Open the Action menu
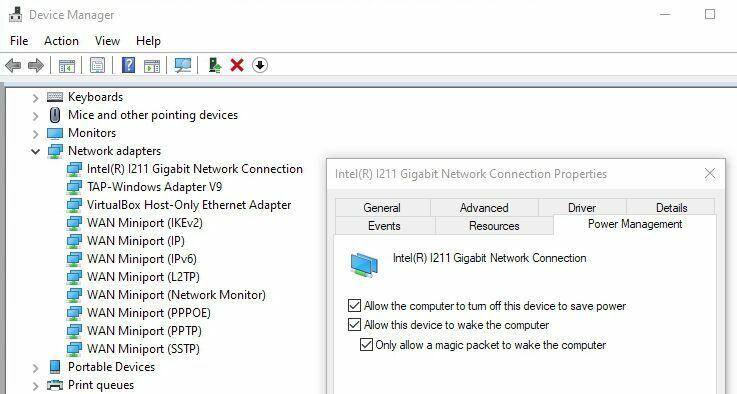This screenshot has height=394, width=737. tap(61, 41)
